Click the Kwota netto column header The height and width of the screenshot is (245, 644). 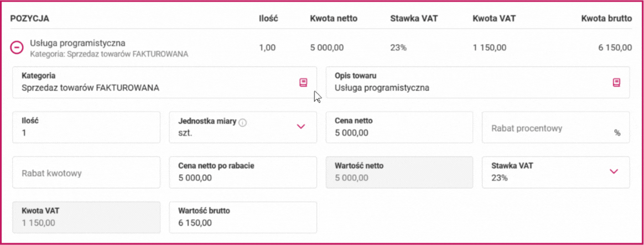[334, 18]
